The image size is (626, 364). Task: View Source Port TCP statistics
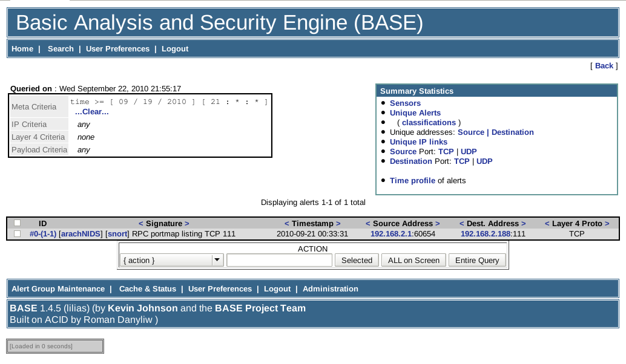tap(446, 152)
